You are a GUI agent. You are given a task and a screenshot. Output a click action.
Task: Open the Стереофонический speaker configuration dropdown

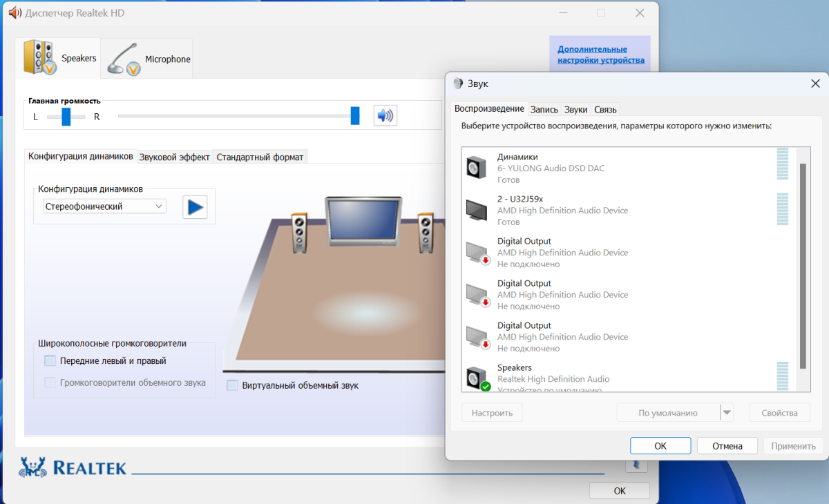(104, 206)
